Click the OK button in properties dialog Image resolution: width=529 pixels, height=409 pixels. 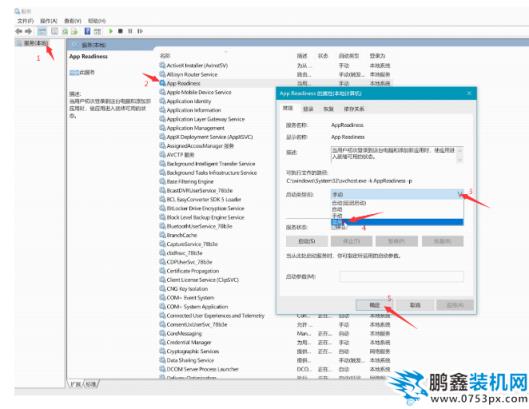point(374,305)
